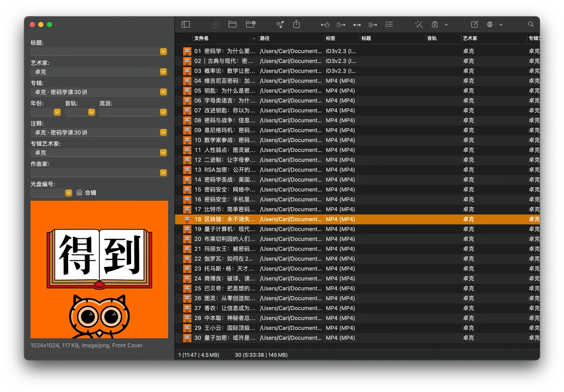Image resolution: width=564 pixels, height=392 pixels.
Task: Sort by the 文件名 column header
Action: [x=225, y=39]
